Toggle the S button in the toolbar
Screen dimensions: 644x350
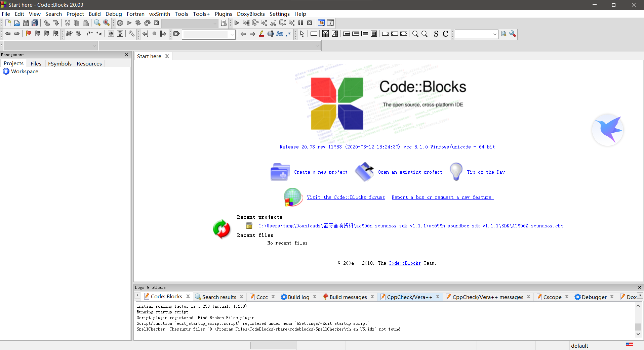[x=436, y=34]
